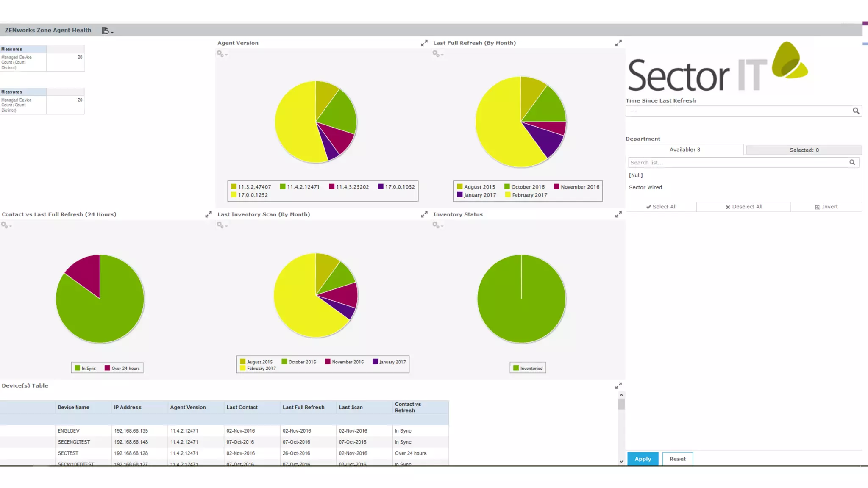Switch to the Selected: 0 tab

tap(804, 150)
